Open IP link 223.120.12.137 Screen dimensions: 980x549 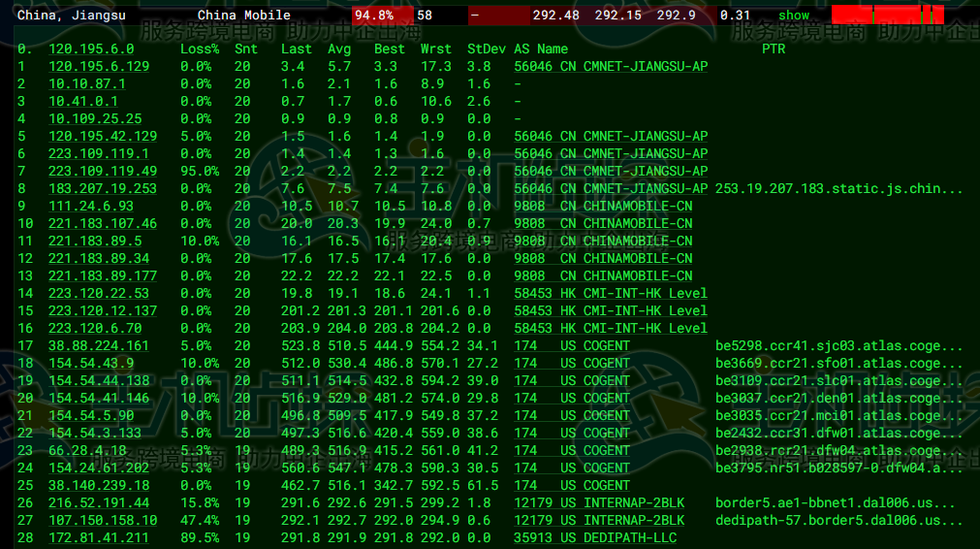pos(103,310)
